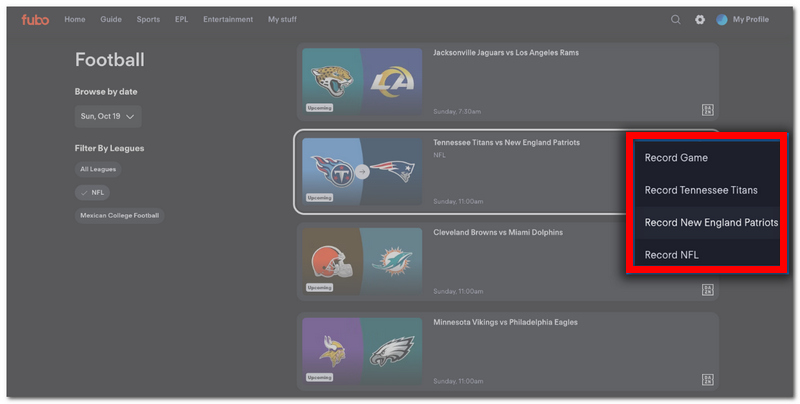Screen dimensions: 800x404
Task: Click DAZN channel icon on Vikings vs Eagles card
Action: (708, 380)
